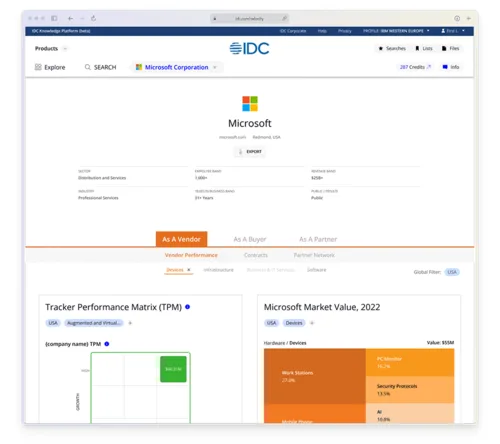This screenshot has height=444, width=500.
Task: Export the Microsoft profile
Action: [x=250, y=152]
